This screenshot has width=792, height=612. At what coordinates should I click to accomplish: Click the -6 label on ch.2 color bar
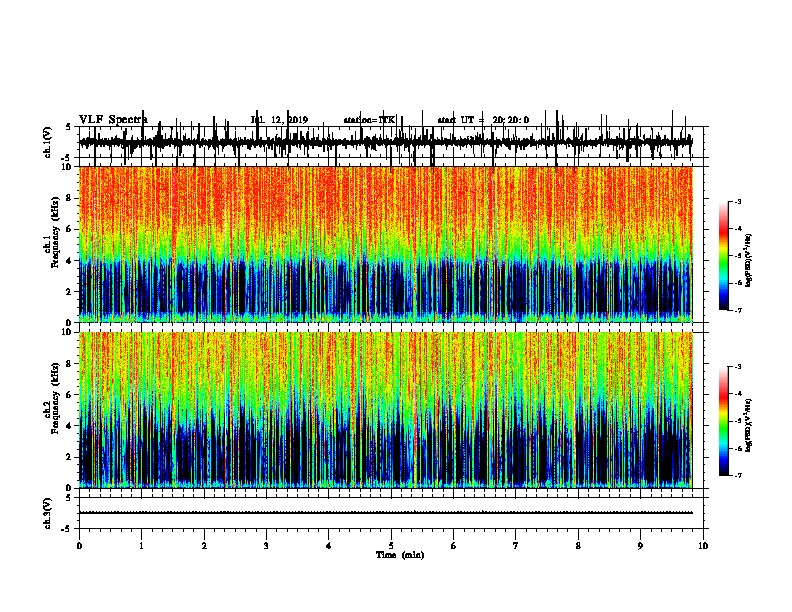point(737,448)
